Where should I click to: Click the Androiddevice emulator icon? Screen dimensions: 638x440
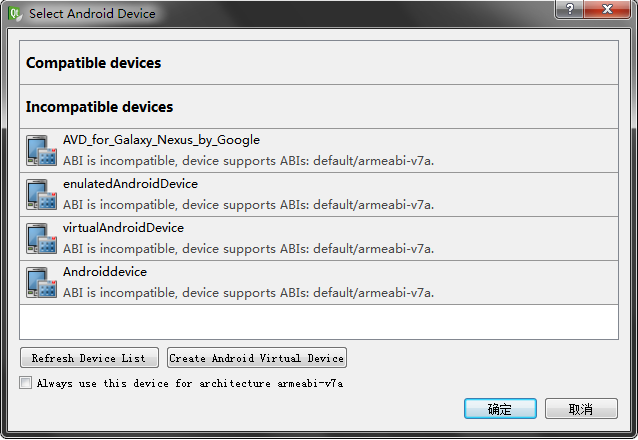42,282
